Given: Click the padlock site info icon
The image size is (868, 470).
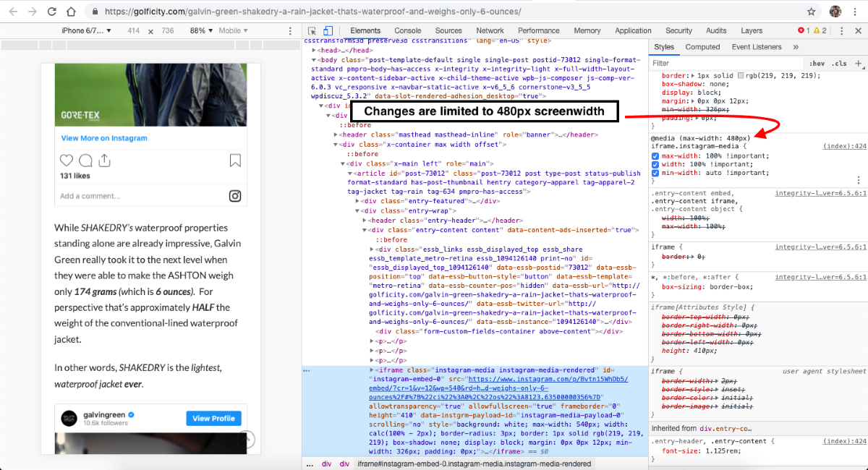Looking at the screenshot, I should coord(95,12).
